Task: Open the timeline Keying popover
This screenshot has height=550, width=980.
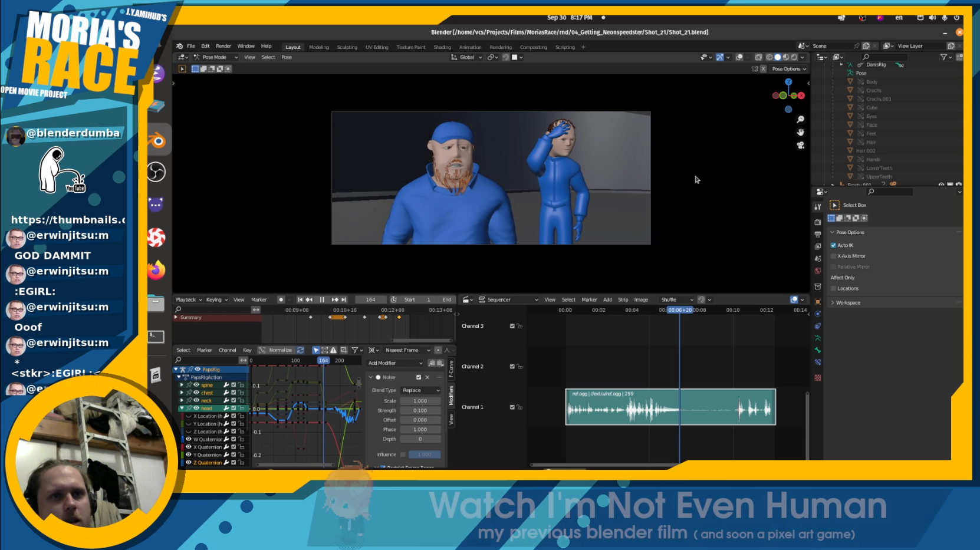Action: tap(217, 299)
